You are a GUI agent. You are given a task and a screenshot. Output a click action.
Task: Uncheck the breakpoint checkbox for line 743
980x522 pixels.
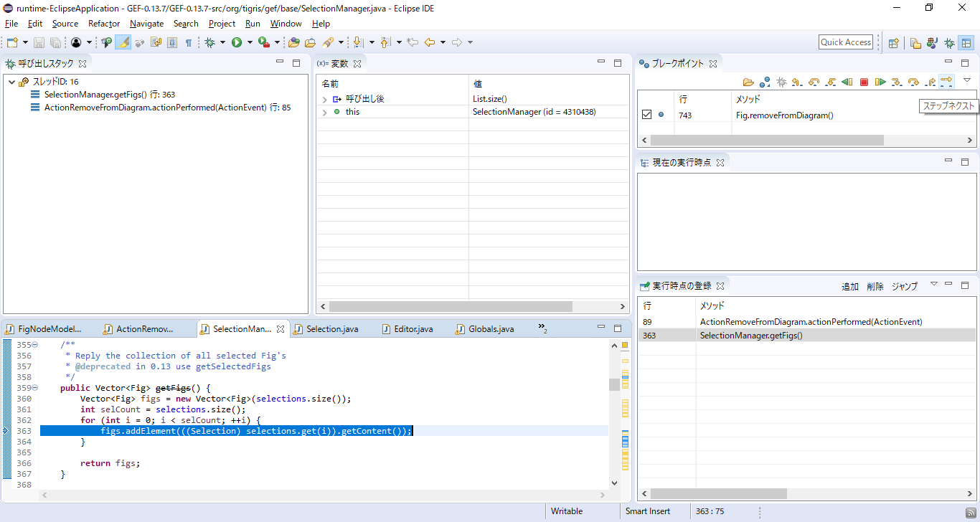pos(646,115)
